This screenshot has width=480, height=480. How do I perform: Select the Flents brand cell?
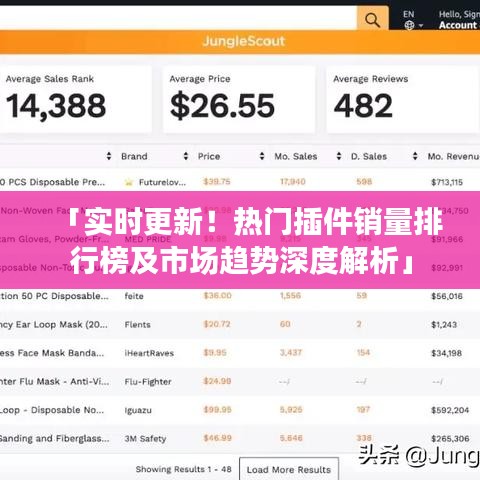point(137,325)
